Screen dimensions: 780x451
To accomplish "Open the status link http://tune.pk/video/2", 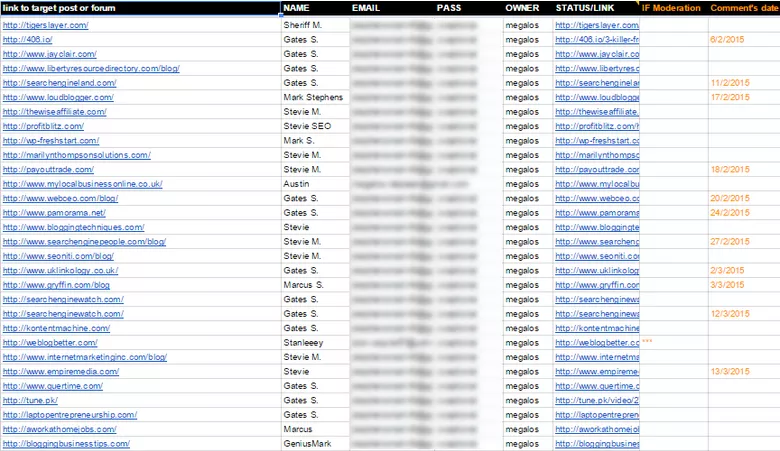I will pyautogui.click(x=597, y=400).
